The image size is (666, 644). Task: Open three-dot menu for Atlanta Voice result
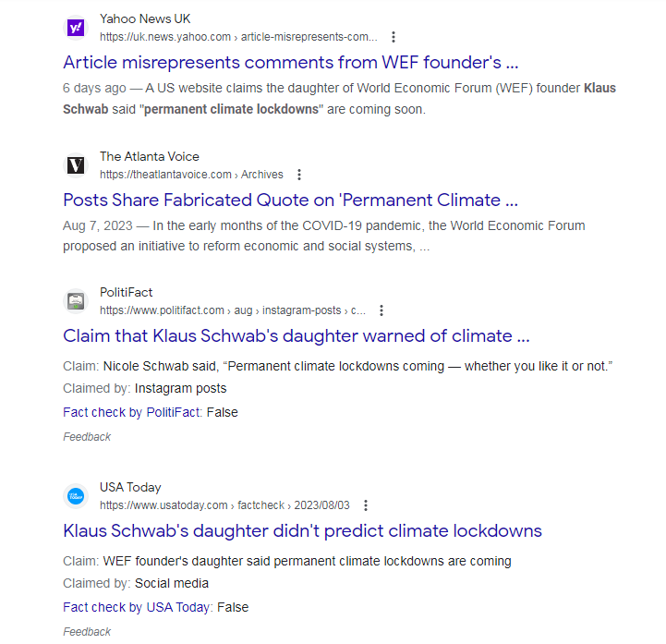click(298, 175)
